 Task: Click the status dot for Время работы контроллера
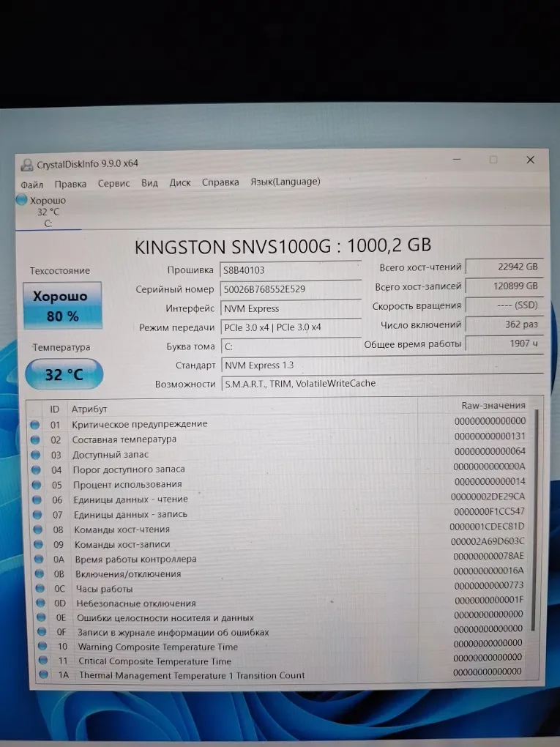(x=39, y=560)
